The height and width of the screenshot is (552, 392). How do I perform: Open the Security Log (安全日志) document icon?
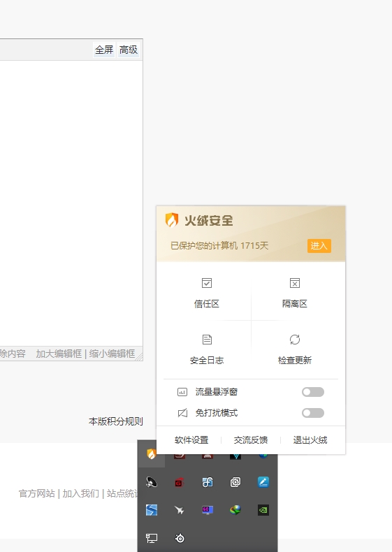[207, 340]
